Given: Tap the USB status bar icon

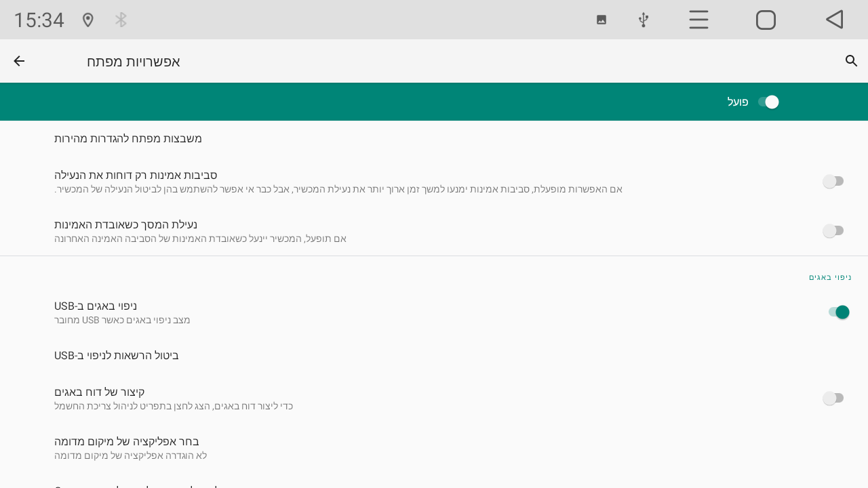Looking at the screenshot, I should coord(644,20).
